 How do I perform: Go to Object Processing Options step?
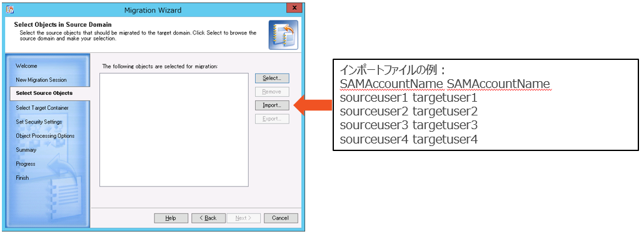click(45, 136)
